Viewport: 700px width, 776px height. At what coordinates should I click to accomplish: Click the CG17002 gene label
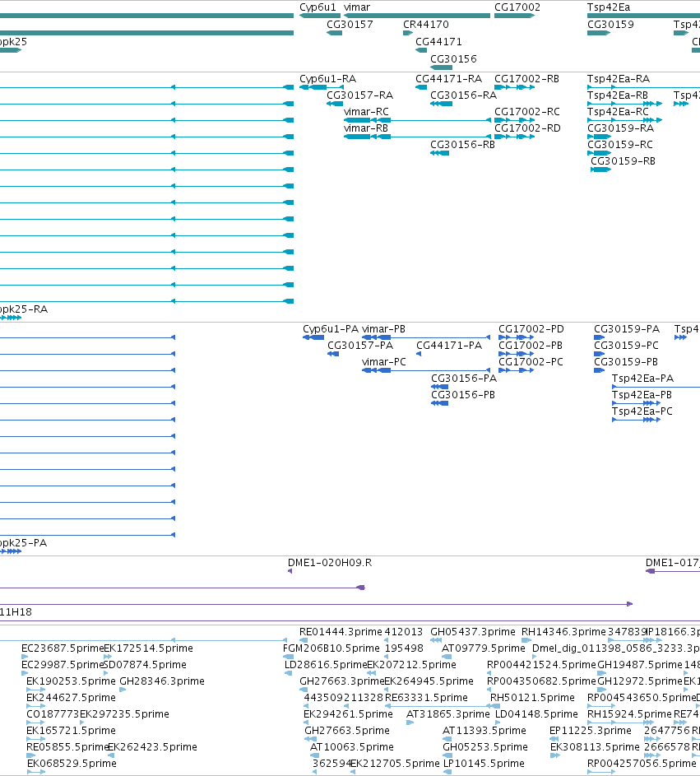point(517,7)
